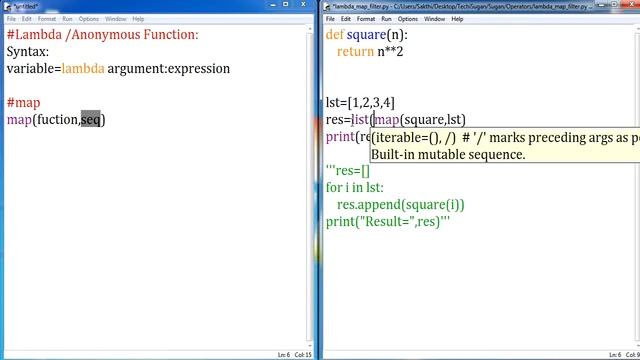The height and width of the screenshot is (360, 640).
Task: Open File menu in lambda_map_filter.py window
Action: tap(330, 19)
